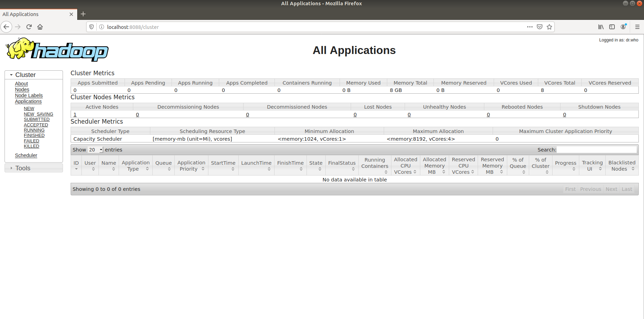Open the tracking protection shield icon

click(x=92, y=27)
